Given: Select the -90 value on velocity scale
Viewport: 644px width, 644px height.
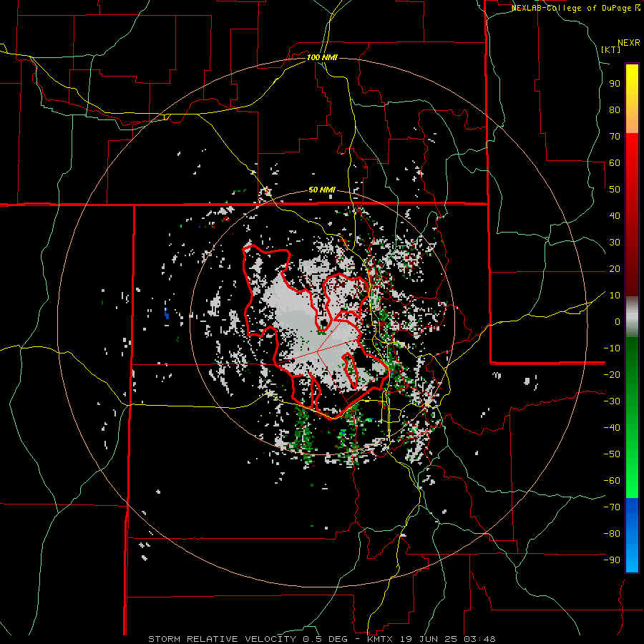Looking at the screenshot, I should point(612,560).
